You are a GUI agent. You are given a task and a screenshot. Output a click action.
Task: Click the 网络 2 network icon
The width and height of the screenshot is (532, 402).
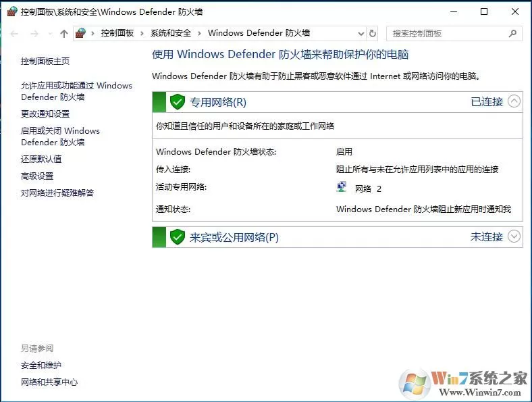point(342,187)
